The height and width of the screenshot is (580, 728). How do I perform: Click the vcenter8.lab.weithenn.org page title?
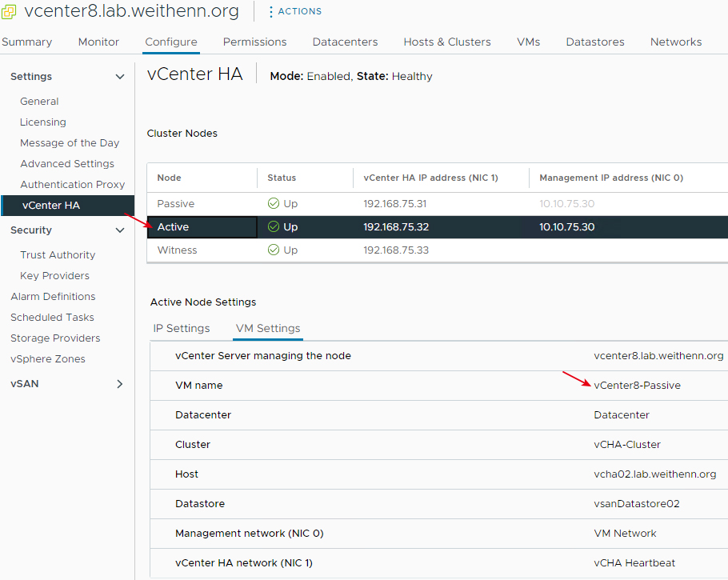coord(132,11)
